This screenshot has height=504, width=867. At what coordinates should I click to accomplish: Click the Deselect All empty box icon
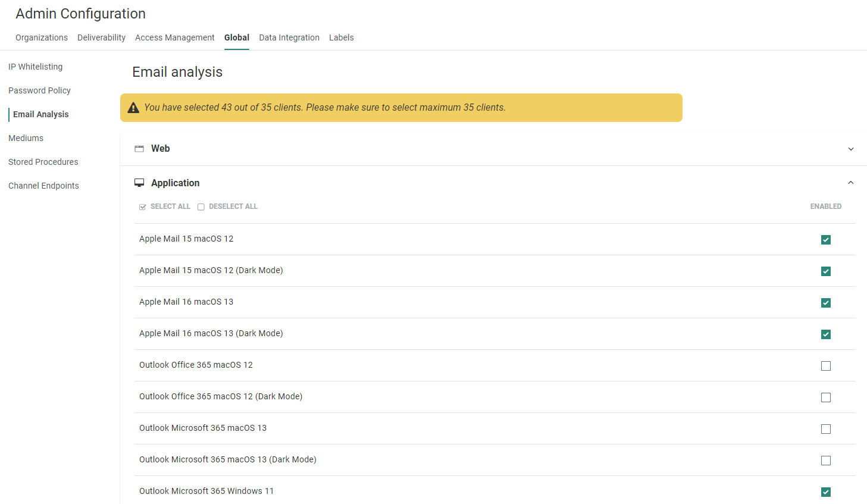tap(201, 207)
